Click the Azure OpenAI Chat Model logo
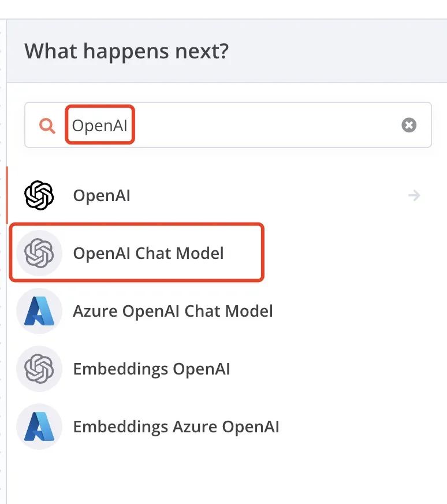Image resolution: width=447 pixels, height=504 pixels. tap(39, 312)
